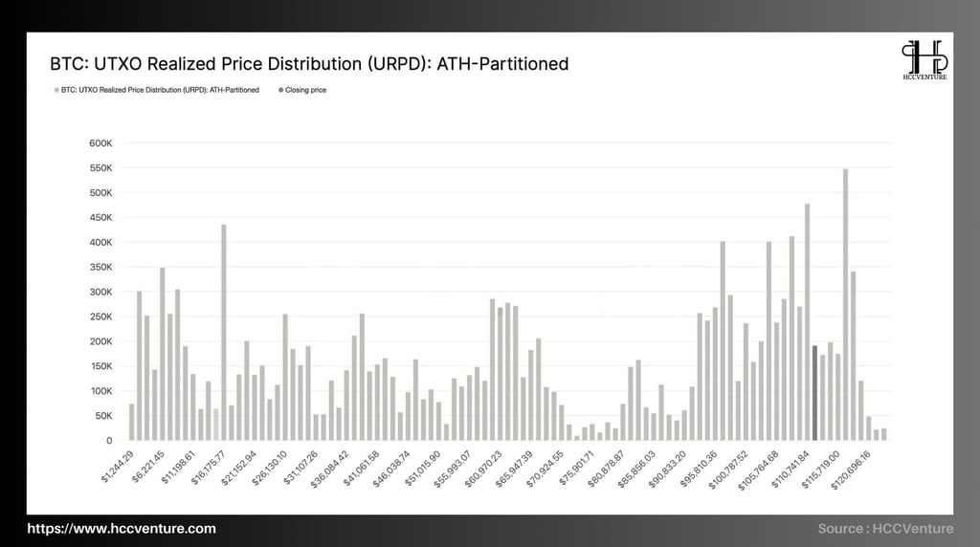Click the chart title text
The width and height of the screenshot is (980, 547).
[309, 64]
